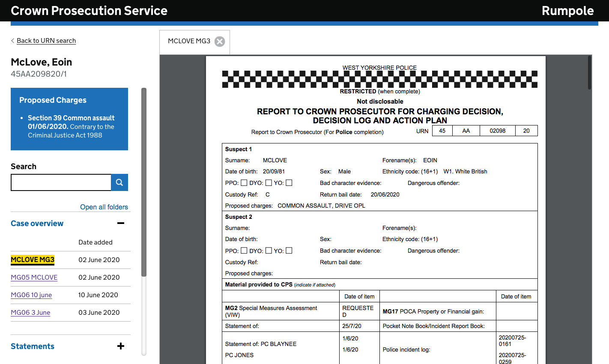
Task: Click the document viewer scrollbar thumb
Action: pyautogui.click(x=589, y=73)
